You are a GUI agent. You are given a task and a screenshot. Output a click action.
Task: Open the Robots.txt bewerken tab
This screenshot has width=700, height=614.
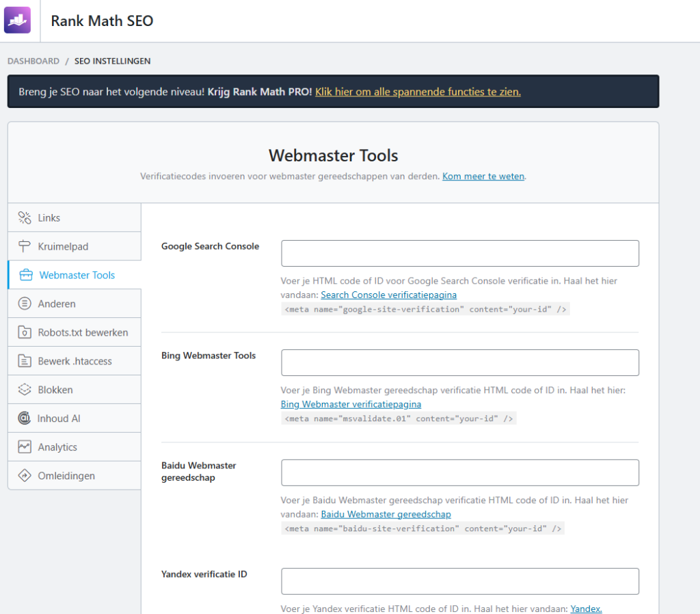75,332
